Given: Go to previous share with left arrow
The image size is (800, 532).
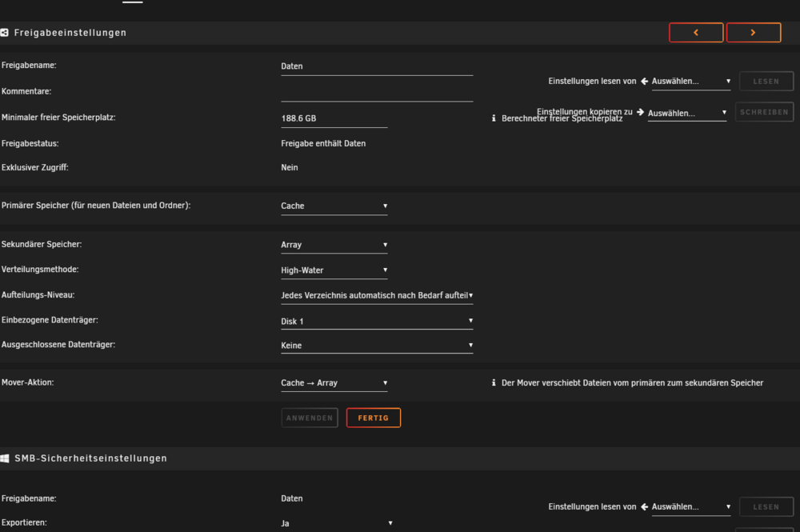Looking at the screenshot, I should 696,33.
